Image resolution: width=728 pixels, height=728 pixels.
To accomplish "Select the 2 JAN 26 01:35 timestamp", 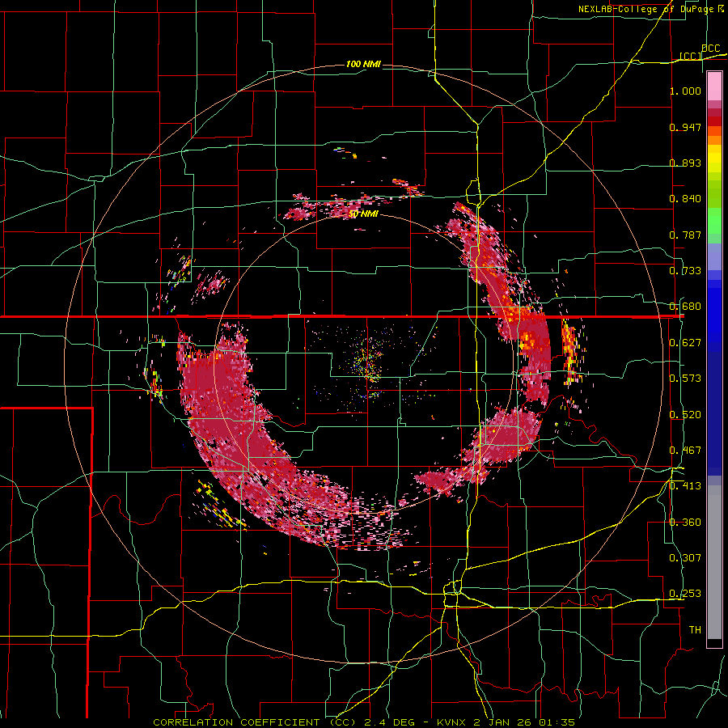I will click(x=524, y=722).
